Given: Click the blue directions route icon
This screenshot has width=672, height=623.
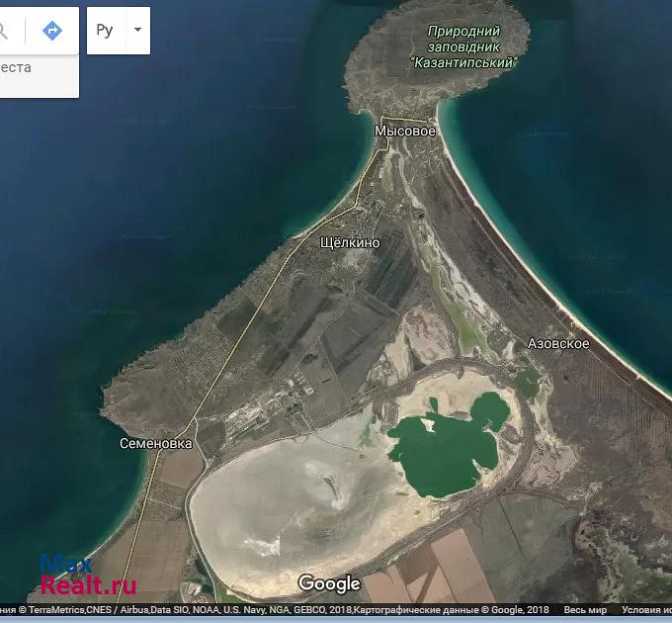Looking at the screenshot, I should [51, 31].
